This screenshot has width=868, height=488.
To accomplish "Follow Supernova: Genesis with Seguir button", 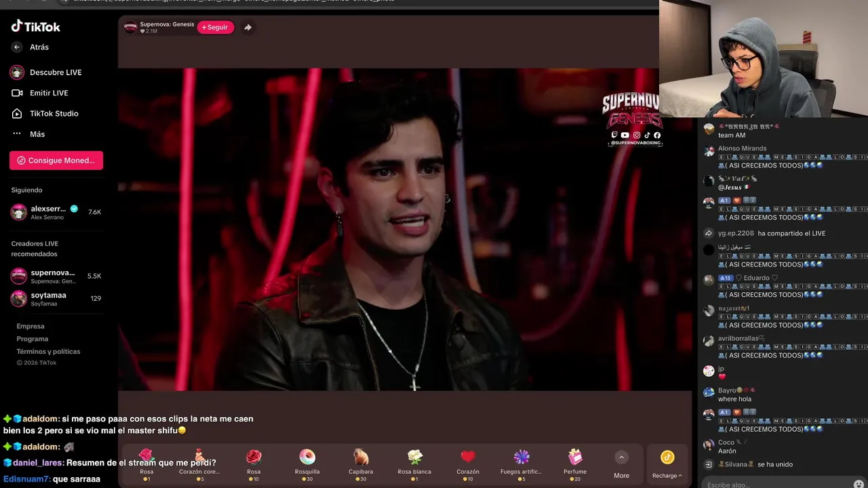I will [x=215, y=27].
